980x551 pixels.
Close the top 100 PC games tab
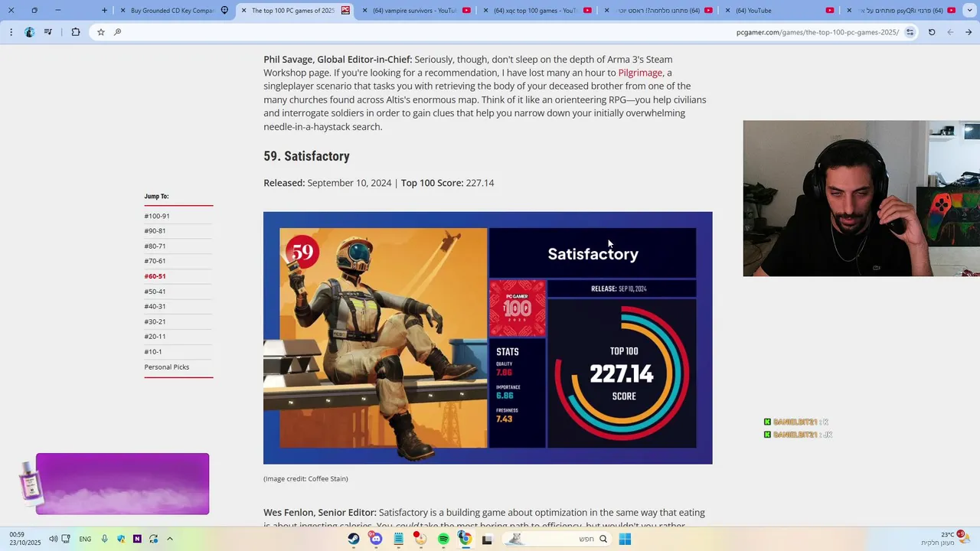(x=243, y=11)
